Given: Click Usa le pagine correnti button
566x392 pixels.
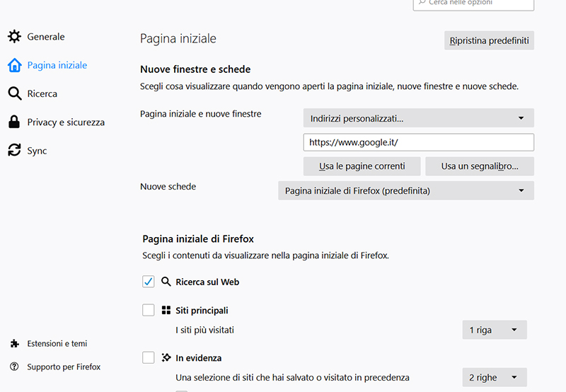Looking at the screenshot, I should click(362, 166).
